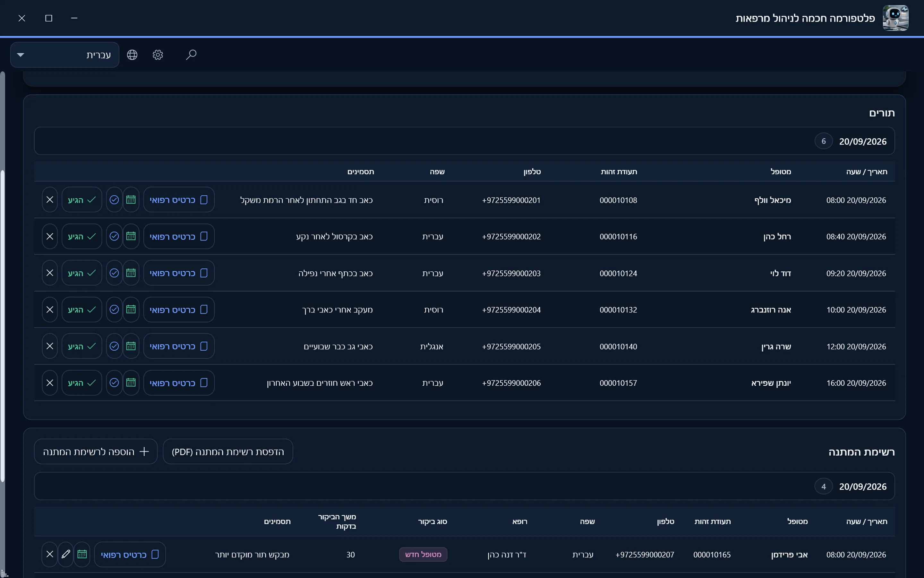Viewport: 924px width, 578px height.
Task: Collapse the רשימת המתנה 20/09/2026 date group
Action: 464,486
